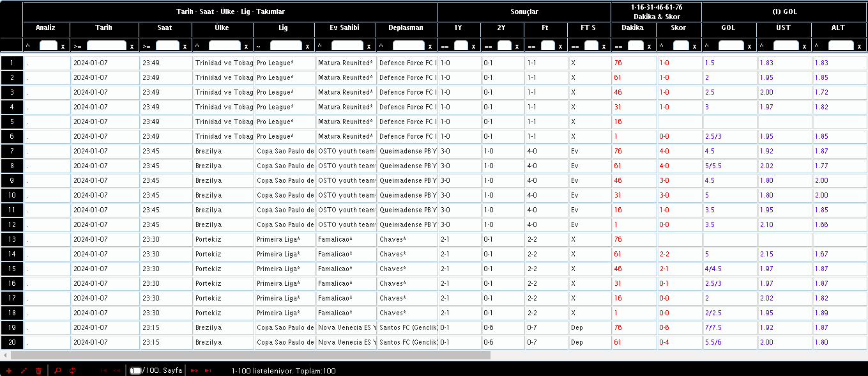Open the Skor filter operator (^) selector

point(662,46)
